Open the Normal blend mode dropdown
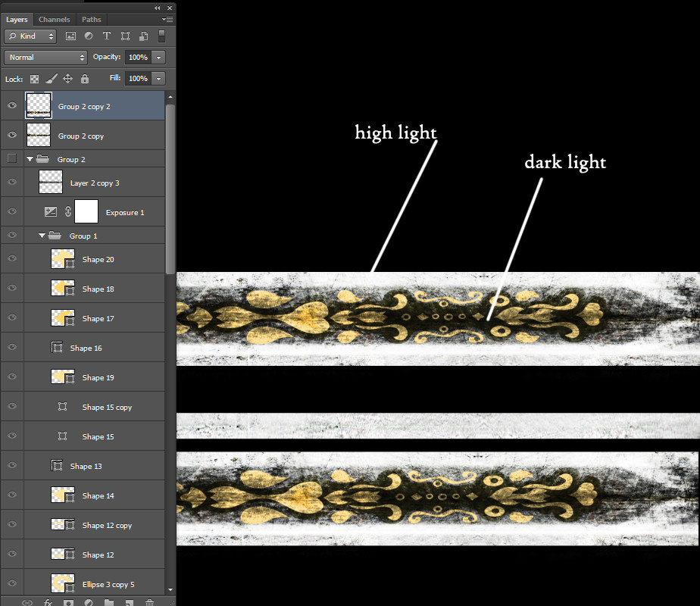This screenshot has height=606, width=700. [45, 57]
